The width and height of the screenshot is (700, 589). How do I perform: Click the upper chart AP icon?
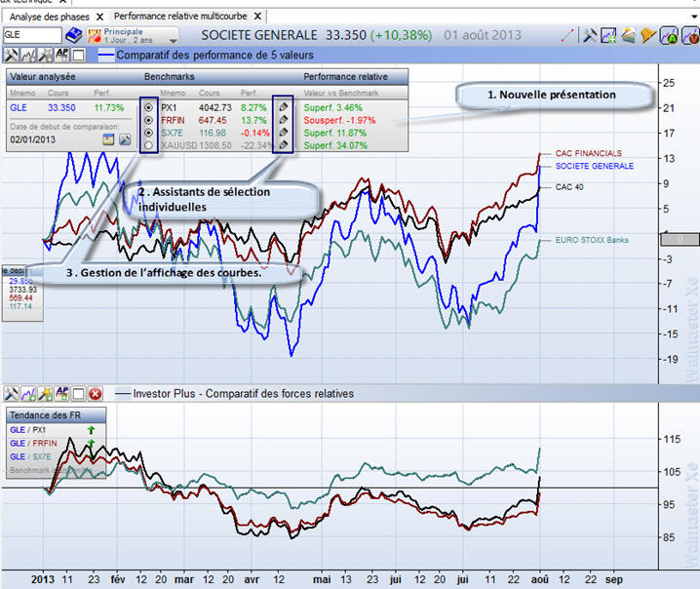pyautogui.click(x=62, y=55)
